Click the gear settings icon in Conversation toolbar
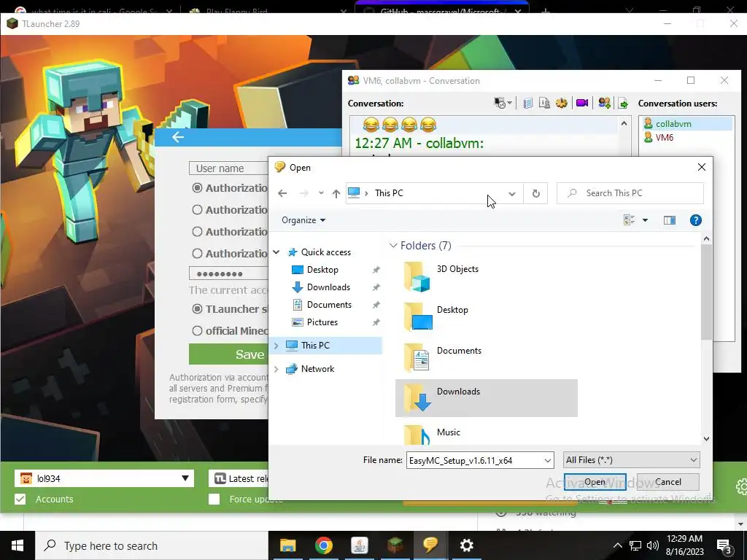Screen dimensions: 747x560 point(562,104)
